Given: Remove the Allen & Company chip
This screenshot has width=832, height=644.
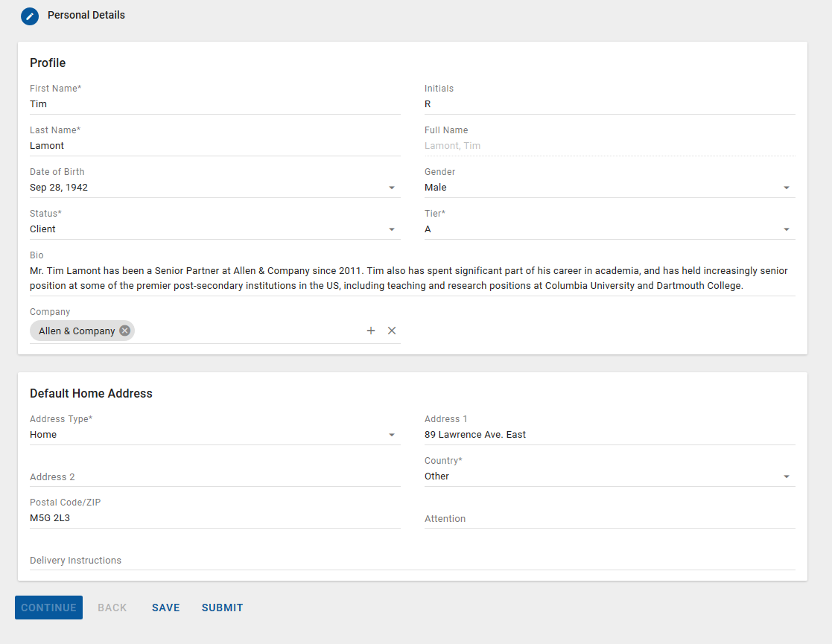Looking at the screenshot, I should pyautogui.click(x=124, y=331).
